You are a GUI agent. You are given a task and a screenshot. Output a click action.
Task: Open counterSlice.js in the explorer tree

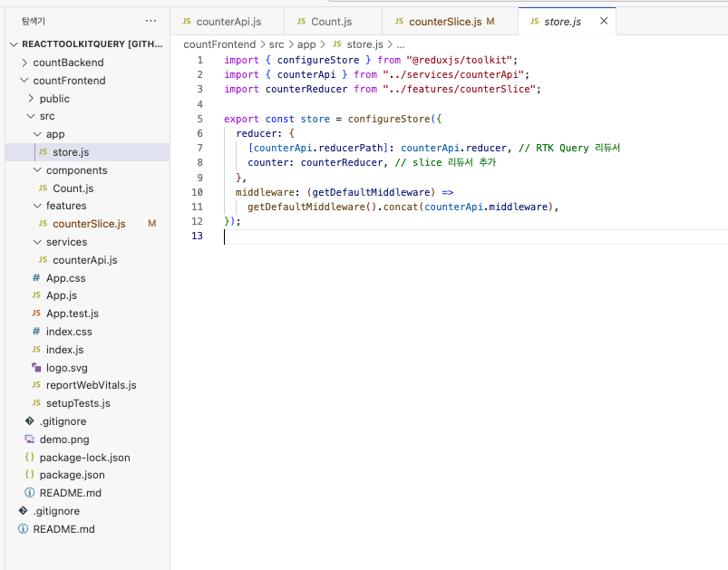coord(87,224)
